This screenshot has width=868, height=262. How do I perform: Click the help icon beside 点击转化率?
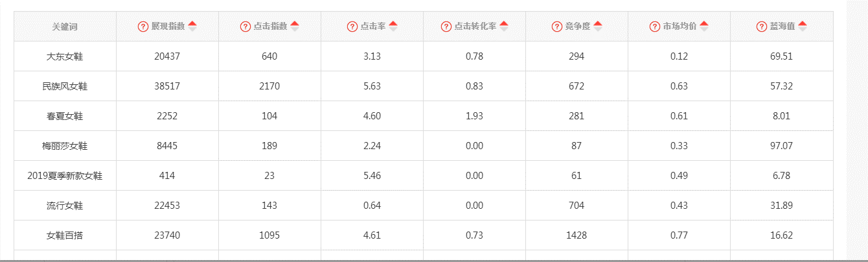point(446,27)
